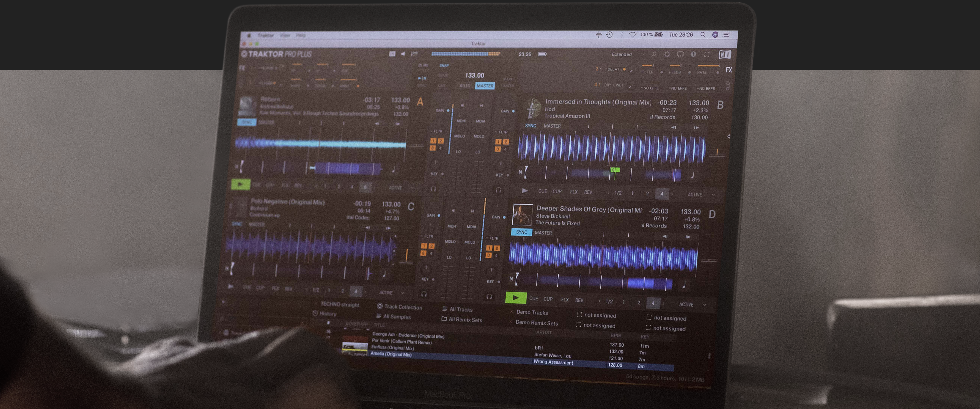Toggle master clock MASTER button
The height and width of the screenshot is (409, 980).
click(x=485, y=86)
